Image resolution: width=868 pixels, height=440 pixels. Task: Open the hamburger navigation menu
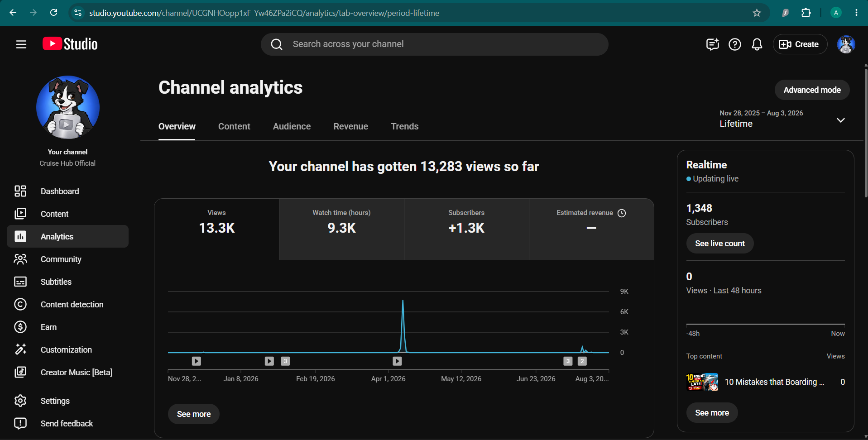point(21,44)
